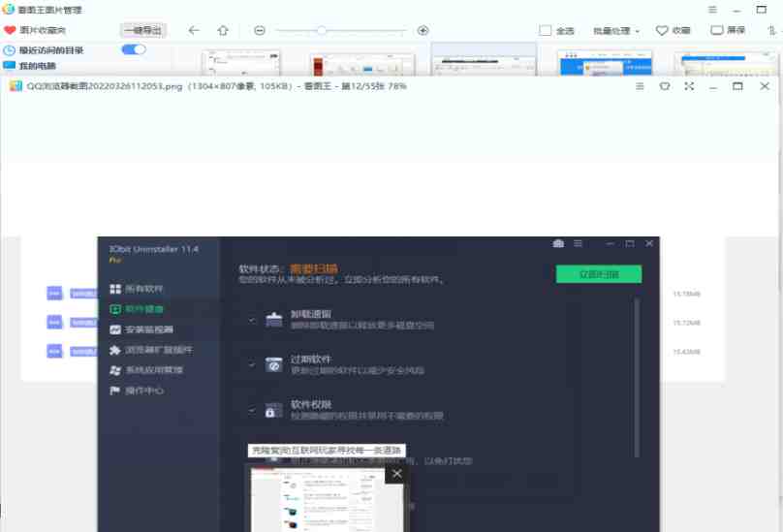The height and width of the screenshot is (532, 783).
Task: Open the IObit Uninstaller options menu icon
Action: tap(578, 243)
